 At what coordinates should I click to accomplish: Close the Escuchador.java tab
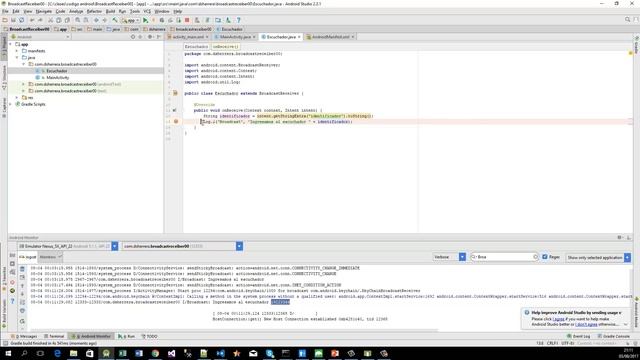[299, 37]
